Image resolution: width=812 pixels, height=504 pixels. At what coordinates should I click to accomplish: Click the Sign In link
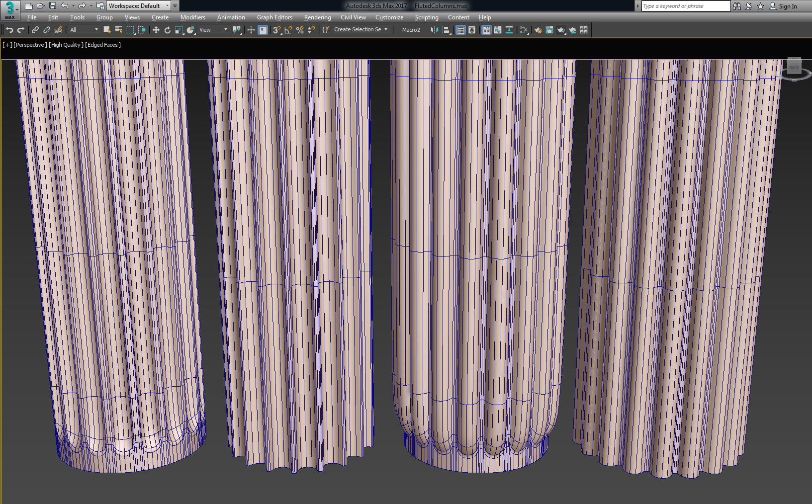(x=789, y=6)
